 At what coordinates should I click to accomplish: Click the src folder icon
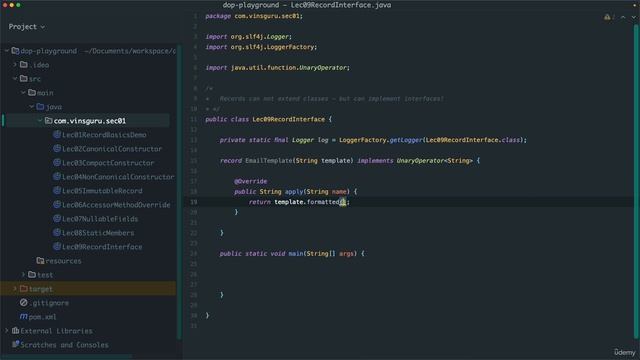tap(24, 78)
